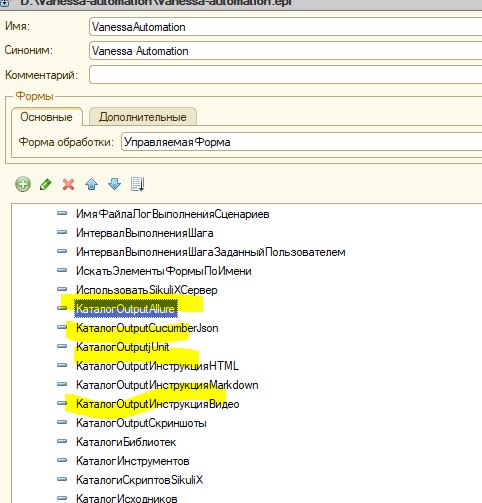Click the attribute icon beside КаталогOutputAllure

[x=62, y=308]
